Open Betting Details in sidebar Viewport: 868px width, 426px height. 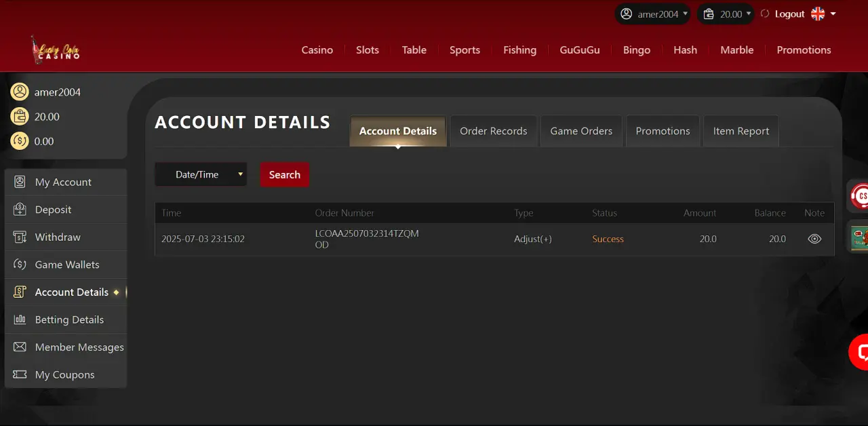[x=66, y=319]
